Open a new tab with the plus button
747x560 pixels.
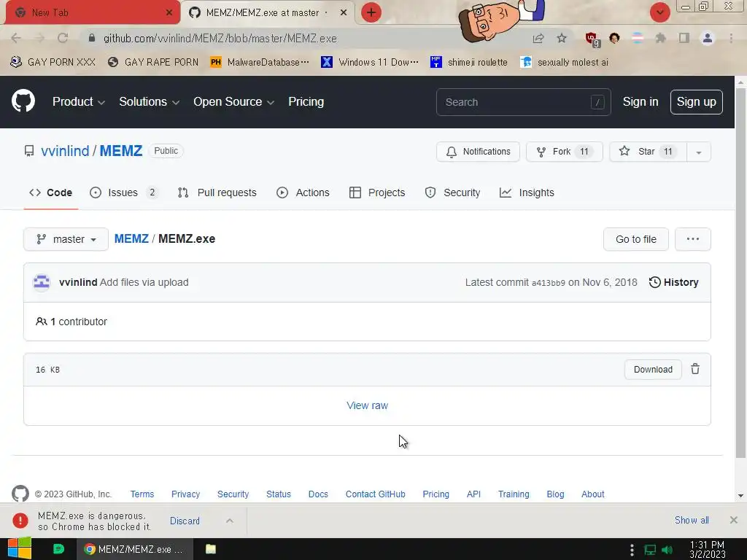pos(371,12)
